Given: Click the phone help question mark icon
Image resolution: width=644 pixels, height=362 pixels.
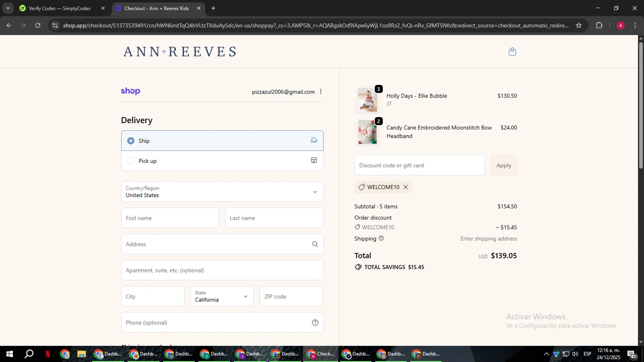Looking at the screenshot, I should [x=315, y=323].
